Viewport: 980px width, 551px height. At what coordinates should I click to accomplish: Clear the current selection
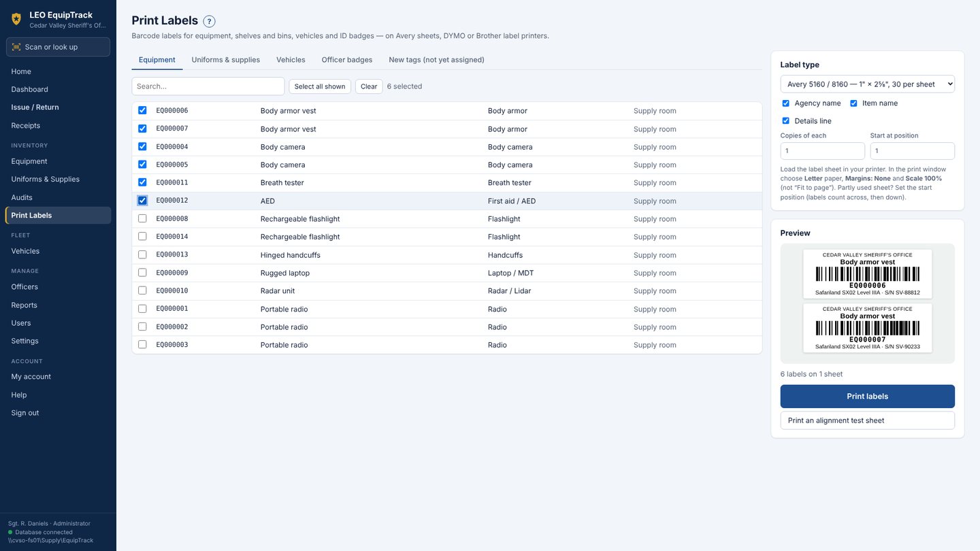(x=369, y=86)
